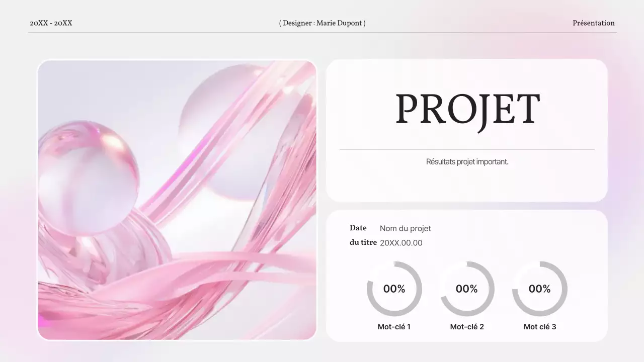Viewport: 644px width, 362px height.
Task: Click the 20XX.00.00 date field
Action: [401, 243]
